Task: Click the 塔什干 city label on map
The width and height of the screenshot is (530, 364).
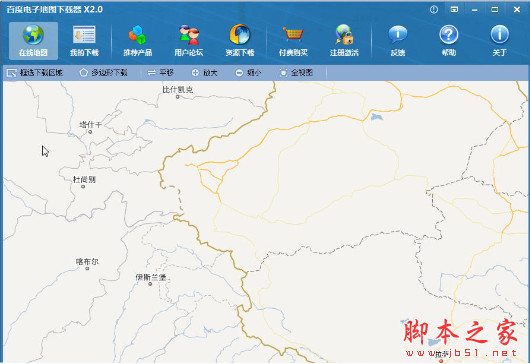Action: 90,125
